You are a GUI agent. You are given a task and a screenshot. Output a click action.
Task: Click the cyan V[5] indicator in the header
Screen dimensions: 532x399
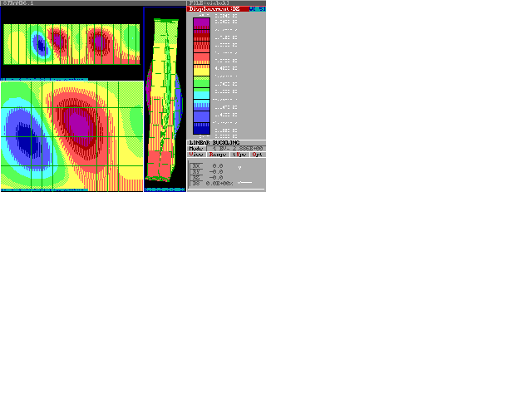coord(258,9)
